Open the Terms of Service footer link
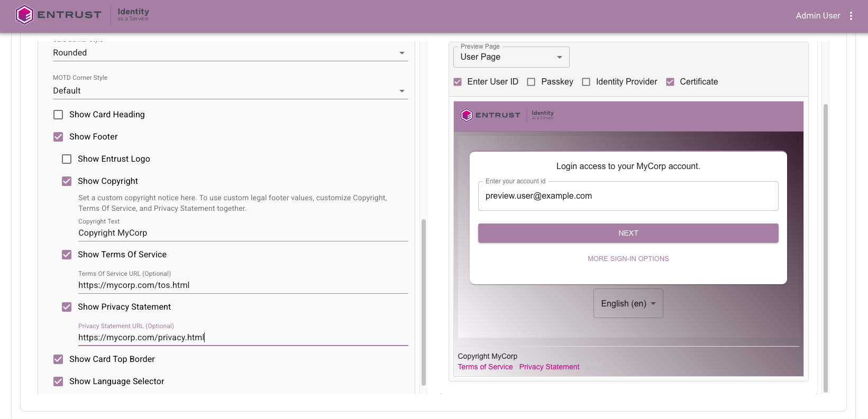The image size is (868, 419). pos(485,367)
